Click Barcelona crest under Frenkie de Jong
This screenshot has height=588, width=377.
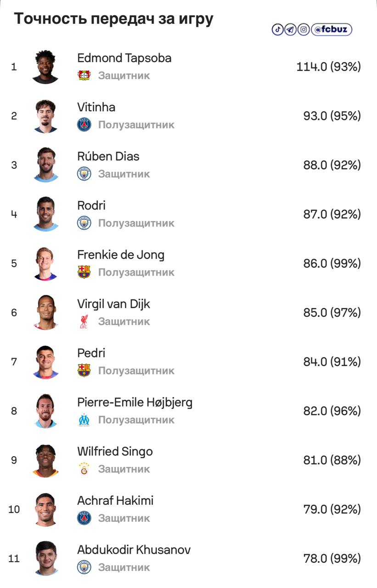[84, 272]
